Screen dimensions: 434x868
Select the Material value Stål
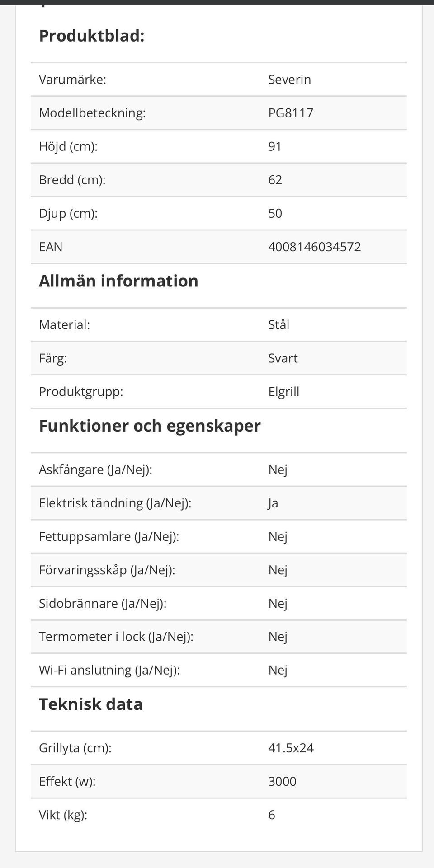[278, 325]
